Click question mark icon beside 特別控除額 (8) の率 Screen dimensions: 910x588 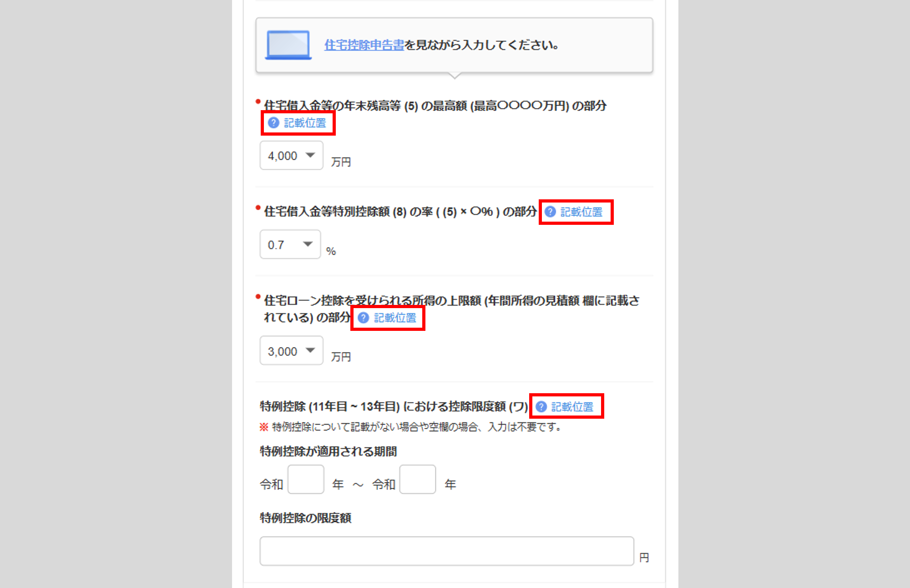(x=550, y=212)
